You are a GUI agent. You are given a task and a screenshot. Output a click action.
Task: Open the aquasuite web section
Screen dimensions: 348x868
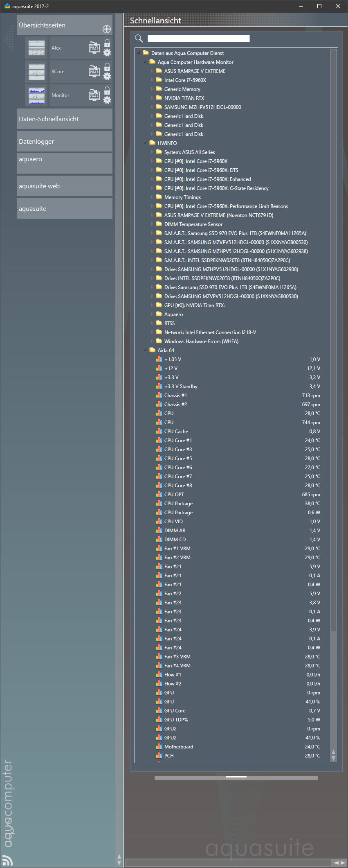click(65, 186)
